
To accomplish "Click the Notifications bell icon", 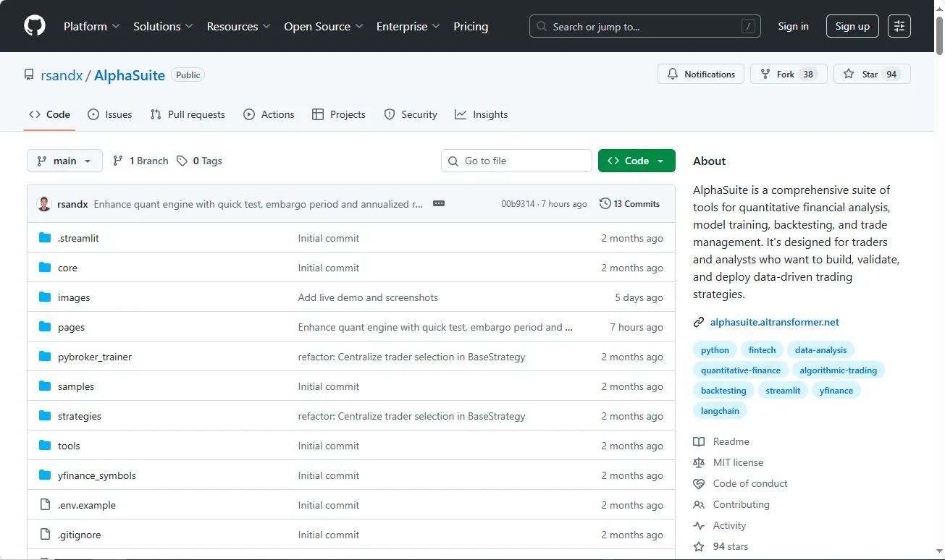I will [672, 74].
